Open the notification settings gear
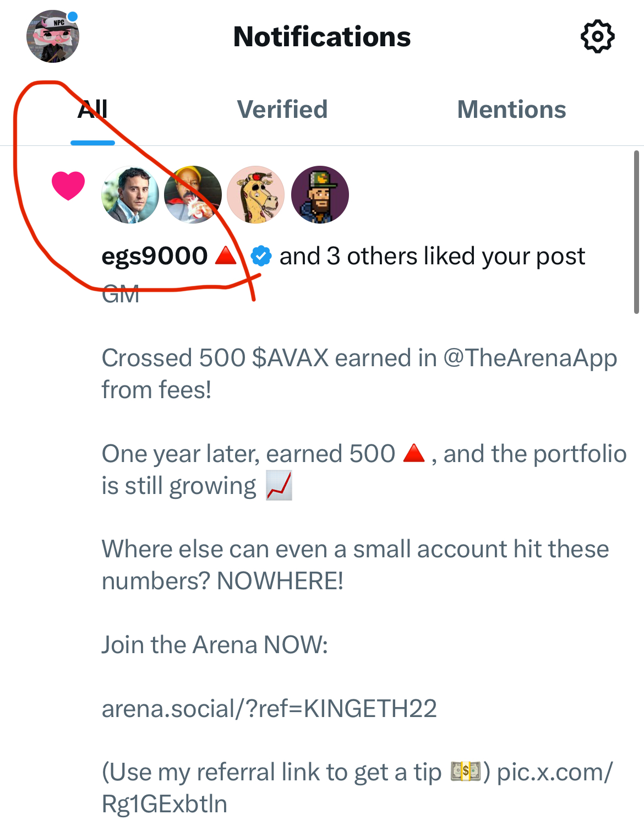644x820 pixels. (x=597, y=37)
